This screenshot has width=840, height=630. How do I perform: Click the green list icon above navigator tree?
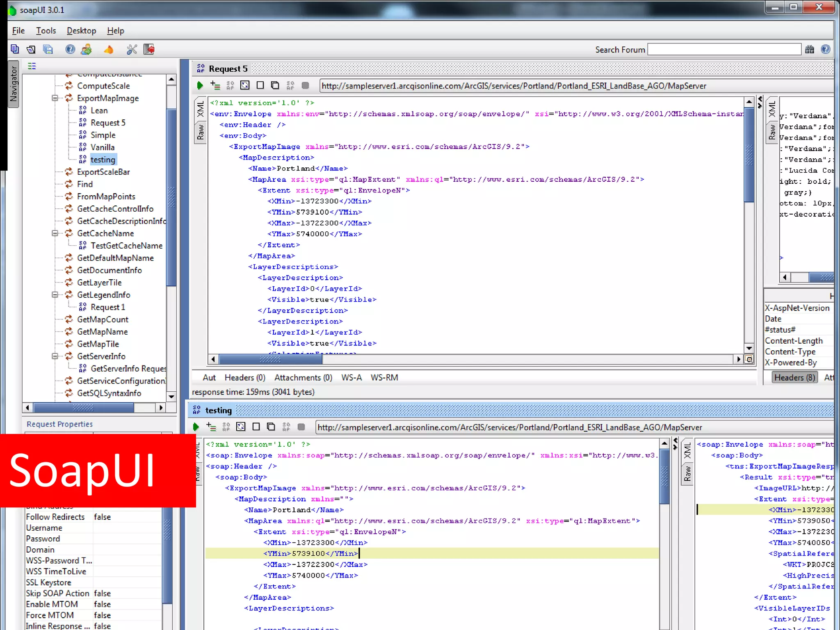click(x=32, y=66)
